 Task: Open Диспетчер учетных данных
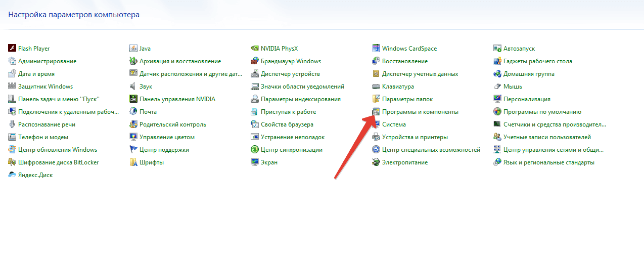tap(420, 74)
